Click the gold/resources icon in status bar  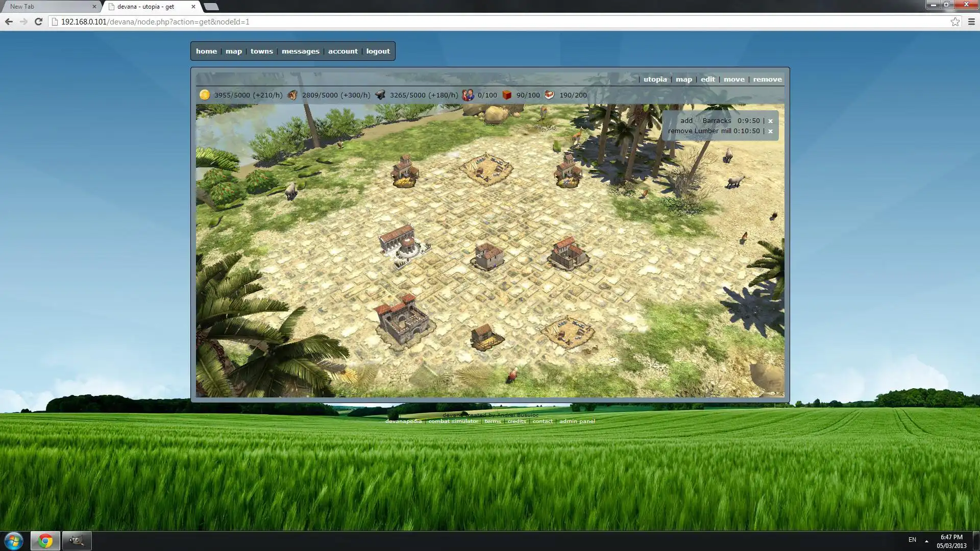pos(205,95)
